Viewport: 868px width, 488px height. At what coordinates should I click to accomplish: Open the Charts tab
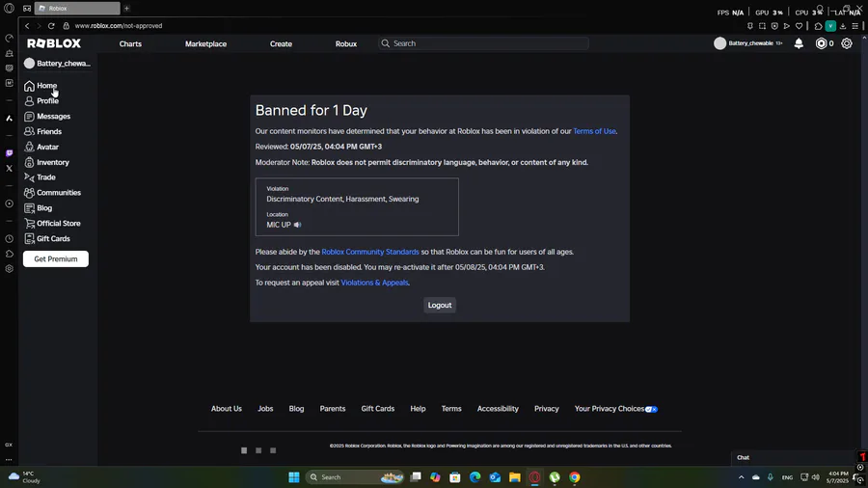130,43
